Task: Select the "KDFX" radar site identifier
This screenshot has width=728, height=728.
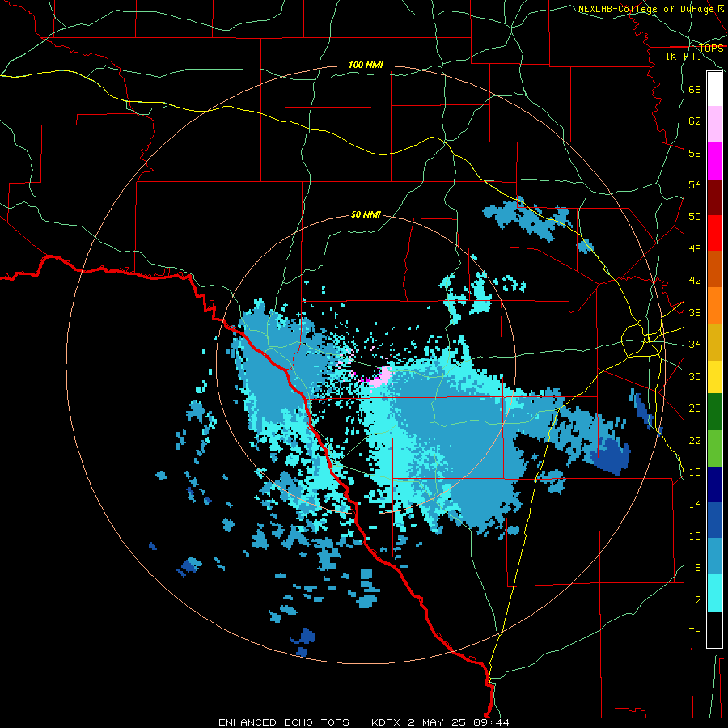Action: click(x=387, y=722)
